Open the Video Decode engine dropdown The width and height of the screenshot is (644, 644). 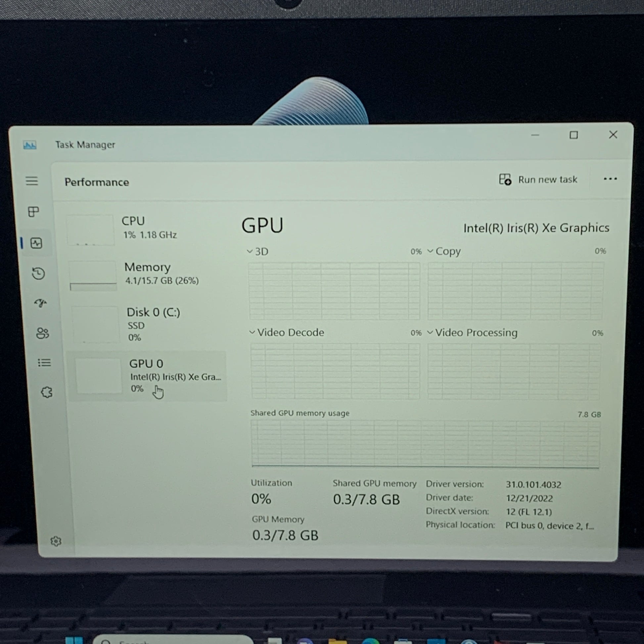coord(252,332)
